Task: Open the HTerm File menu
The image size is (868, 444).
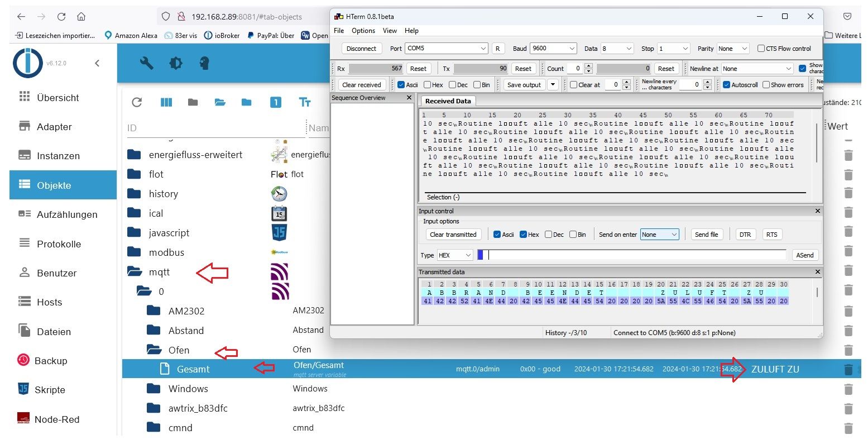Action: [x=339, y=31]
